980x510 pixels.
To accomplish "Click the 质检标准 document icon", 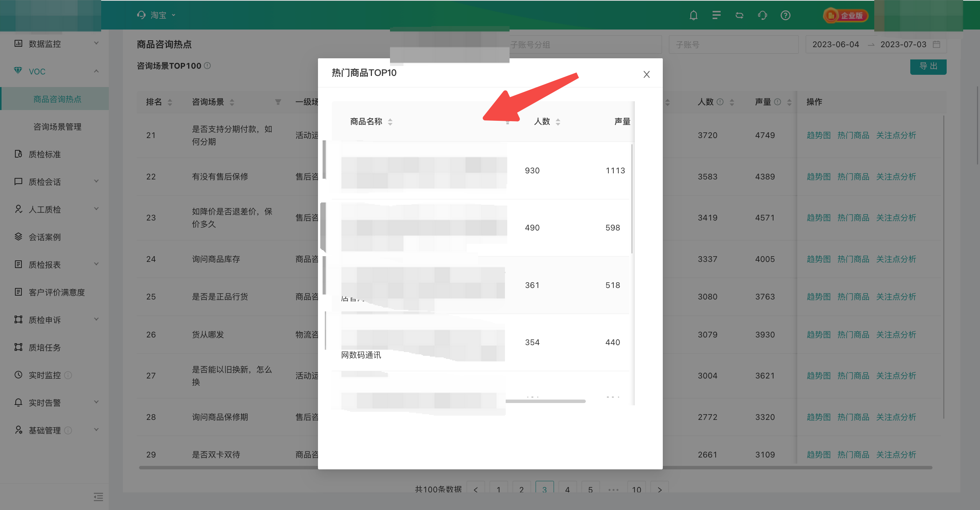I will 18,154.
